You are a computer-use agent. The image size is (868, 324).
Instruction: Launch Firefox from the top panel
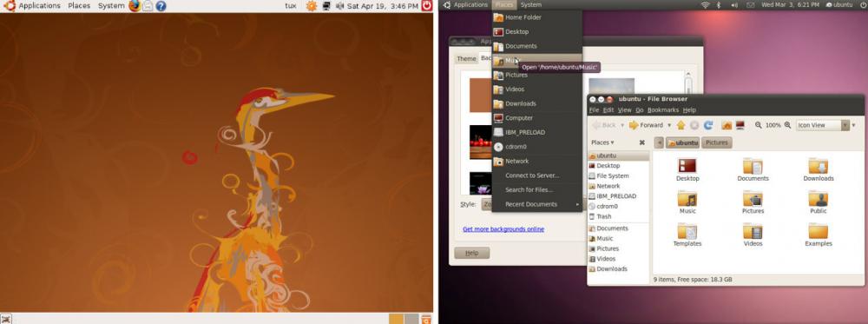(135, 6)
